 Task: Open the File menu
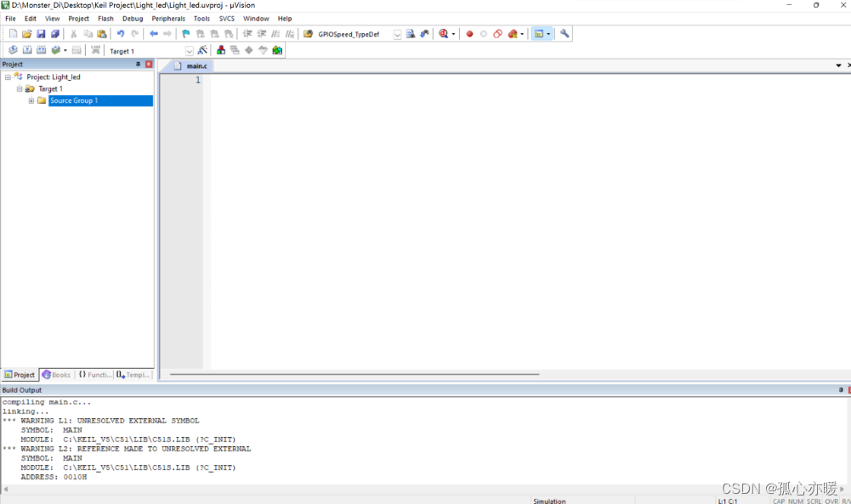10,19
